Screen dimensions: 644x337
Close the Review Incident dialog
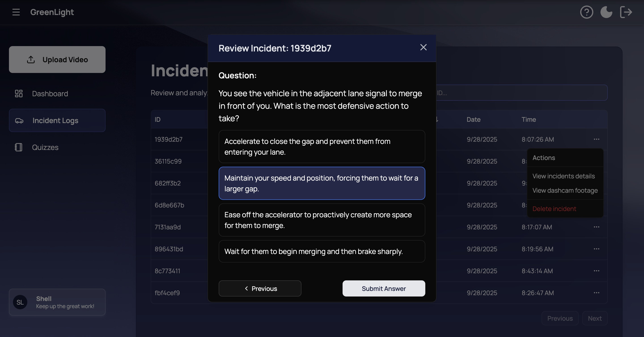[x=423, y=47]
